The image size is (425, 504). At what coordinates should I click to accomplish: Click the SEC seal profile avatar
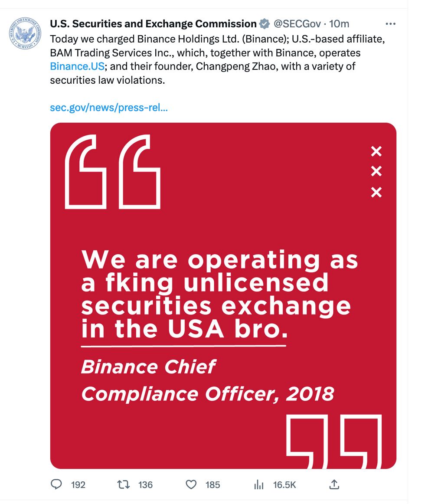pos(25,33)
